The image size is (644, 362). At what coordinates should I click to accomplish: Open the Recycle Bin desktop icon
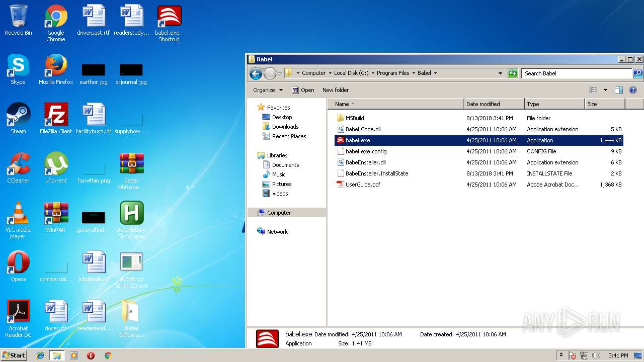[x=18, y=21]
